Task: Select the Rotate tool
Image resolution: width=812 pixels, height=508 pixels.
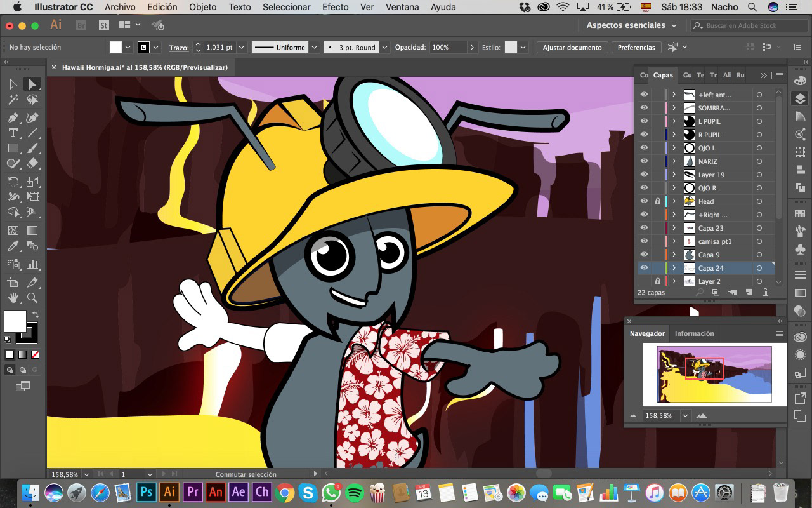Action: [x=13, y=182]
